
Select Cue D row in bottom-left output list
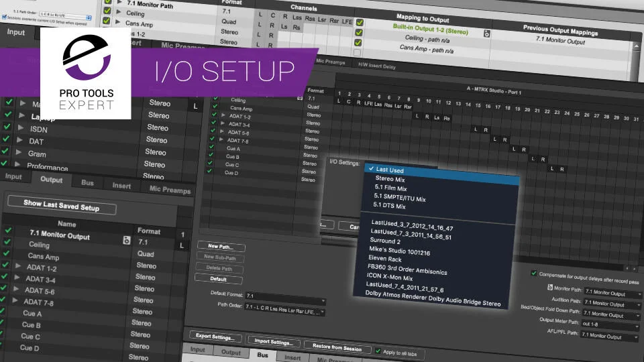point(30,348)
